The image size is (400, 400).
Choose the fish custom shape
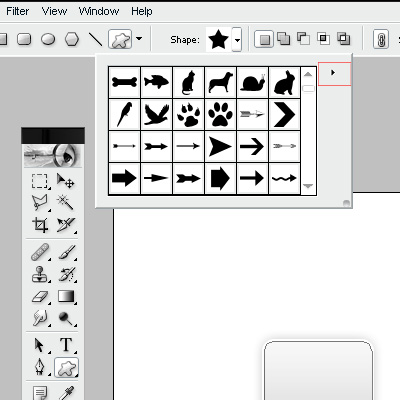(x=157, y=82)
